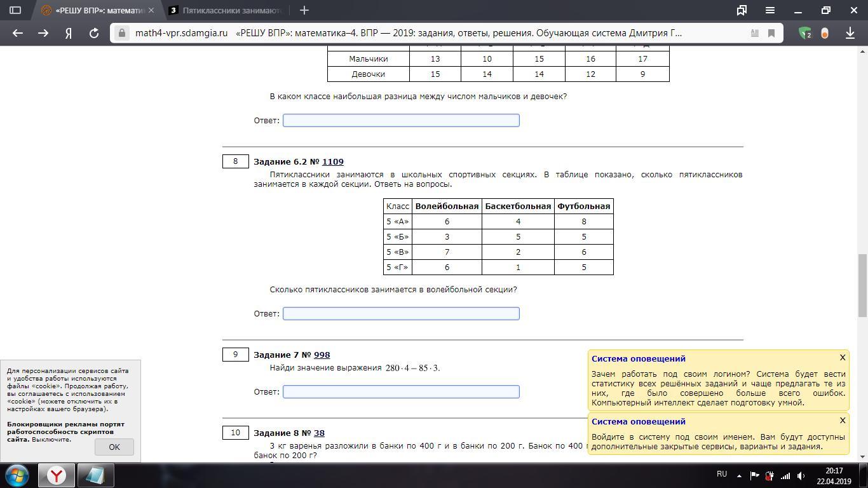Open task number link 38

[x=319, y=433]
